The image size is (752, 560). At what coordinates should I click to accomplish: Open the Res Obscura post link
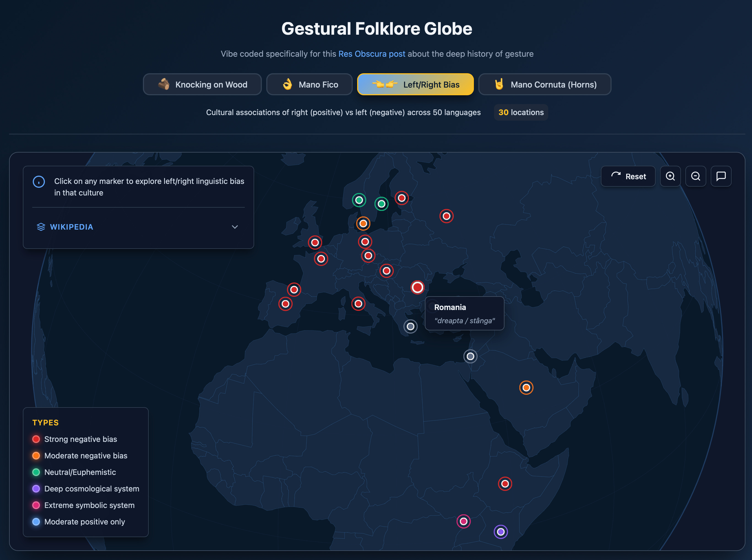pyautogui.click(x=371, y=54)
